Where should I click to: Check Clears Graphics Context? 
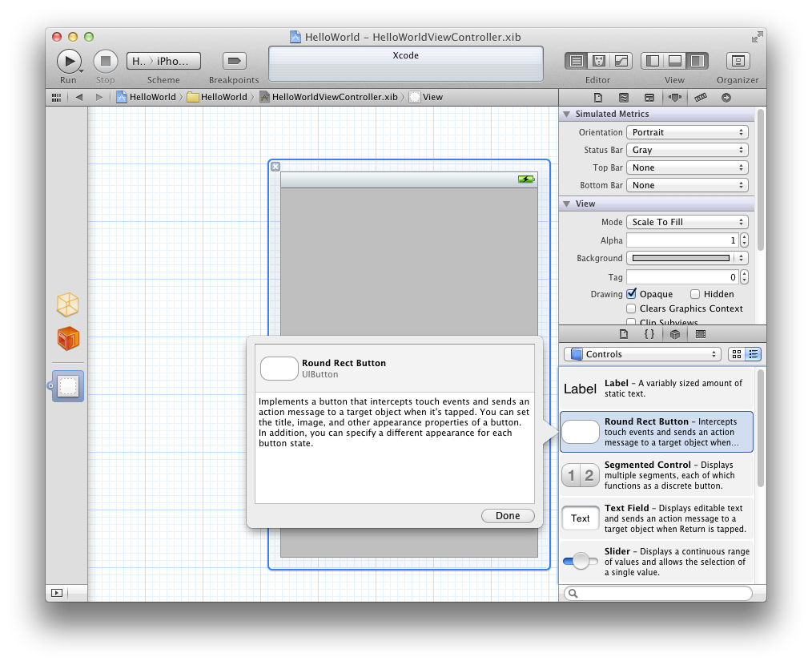pyautogui.click(x=631, y=308)
